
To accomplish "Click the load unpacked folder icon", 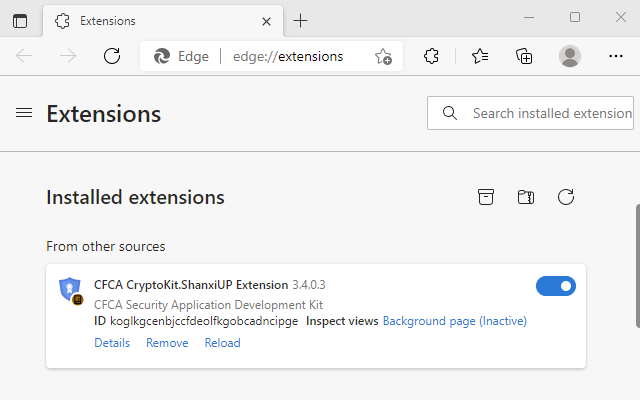I will coord(526,197).
